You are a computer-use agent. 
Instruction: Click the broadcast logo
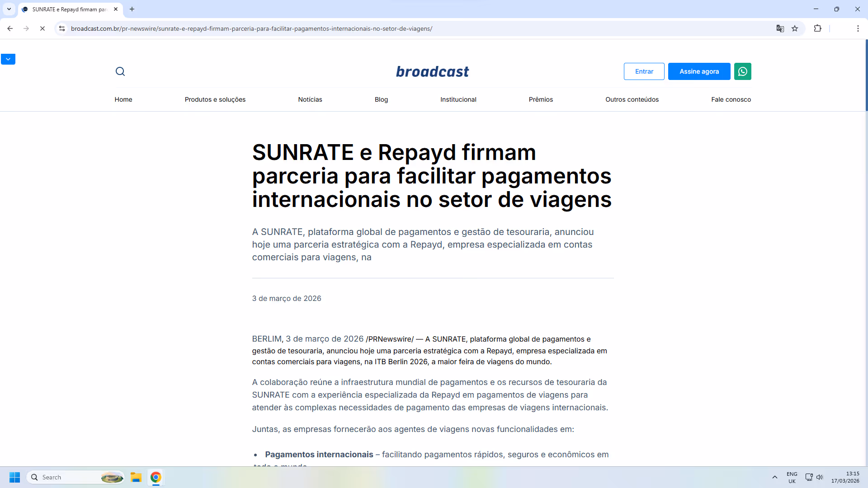433,71
